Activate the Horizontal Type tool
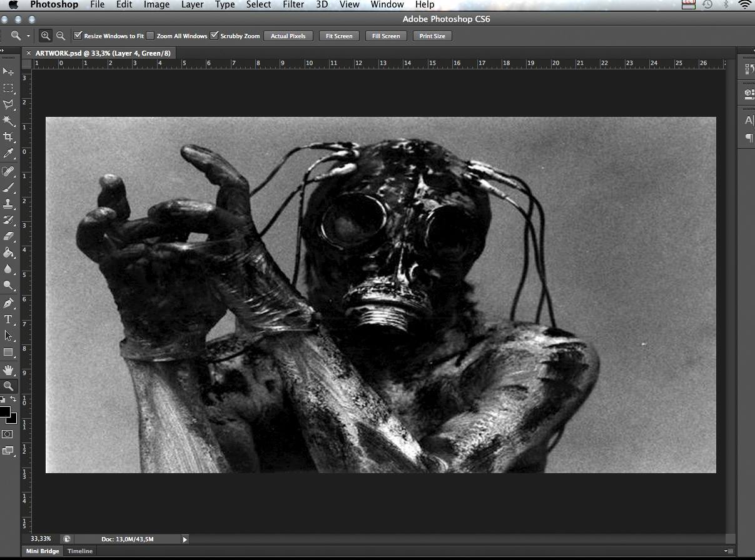 (8, 319)
